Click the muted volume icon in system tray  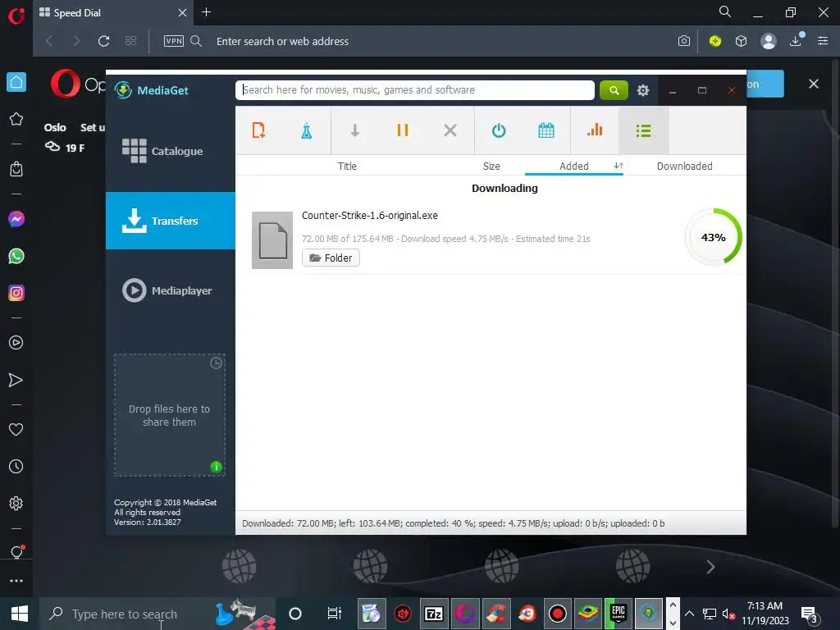coord(728,614)
